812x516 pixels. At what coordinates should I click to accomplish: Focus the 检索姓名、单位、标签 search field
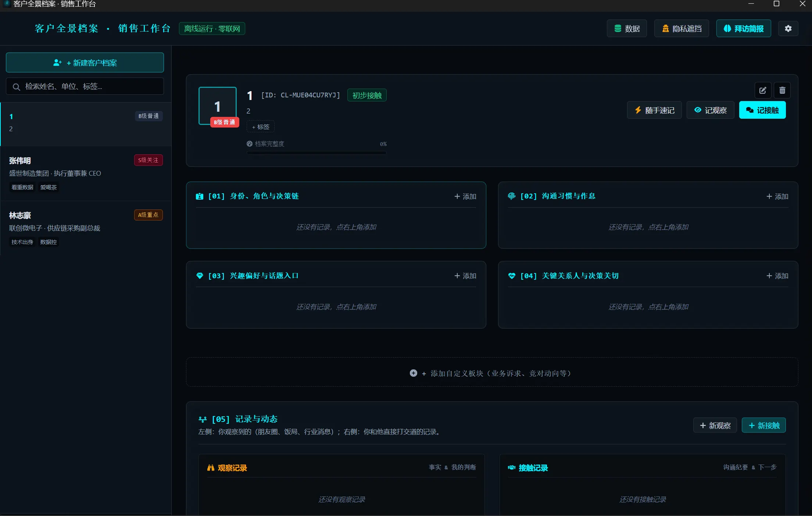pos(85,86)
